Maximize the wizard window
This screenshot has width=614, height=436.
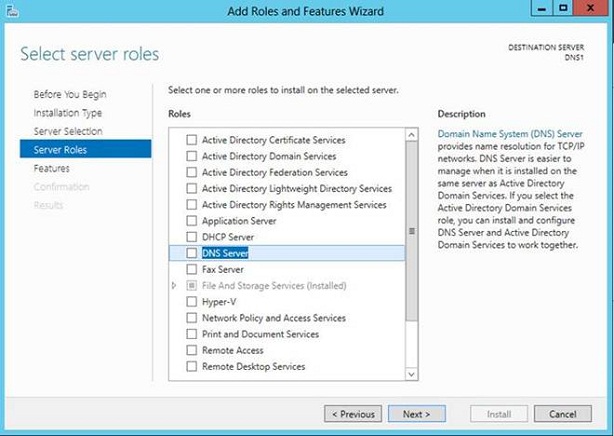(x=563, y=8)
